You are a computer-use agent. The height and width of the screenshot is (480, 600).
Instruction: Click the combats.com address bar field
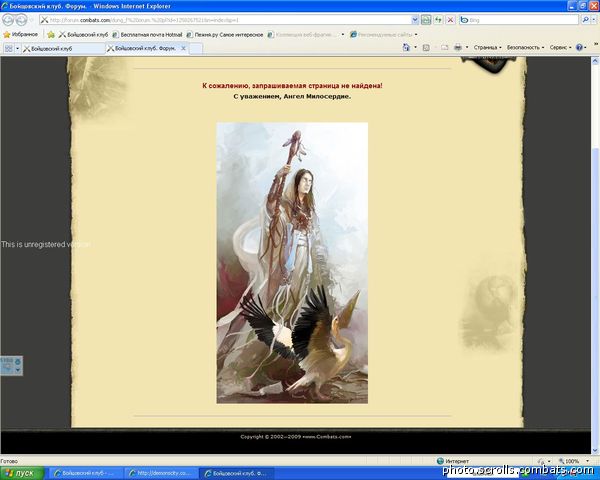click(x=225, y=20)
